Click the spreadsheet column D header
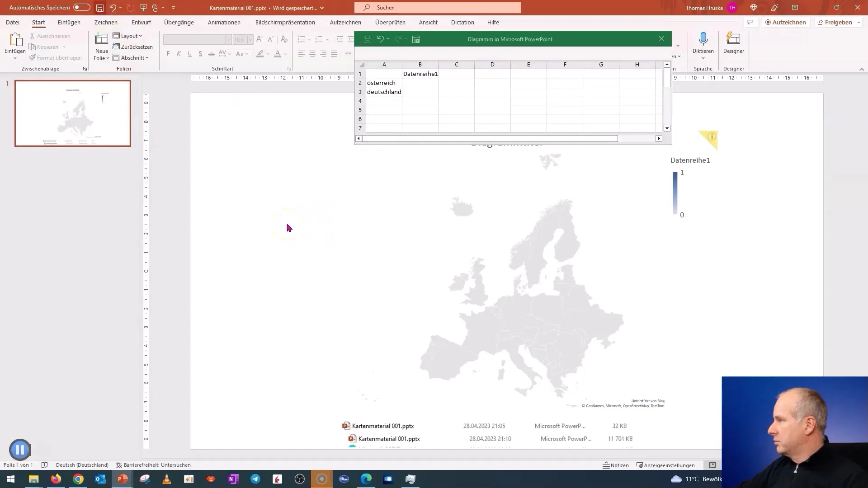This screenshot has height=488, width=868. [492, 65]
